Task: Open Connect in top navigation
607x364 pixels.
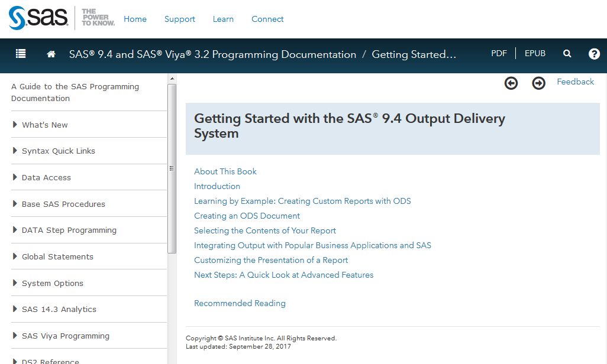Action: pyautogui.click(x=267, y=19)
